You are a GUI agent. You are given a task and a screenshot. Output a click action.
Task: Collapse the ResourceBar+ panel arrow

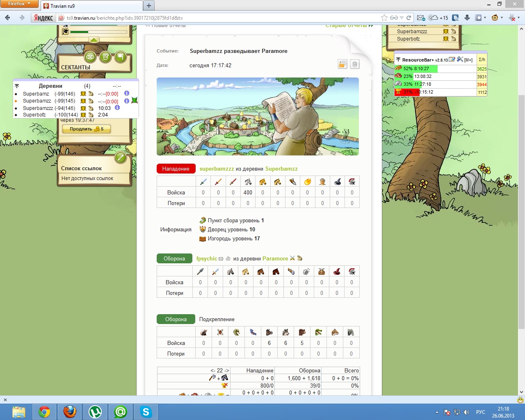398,60
